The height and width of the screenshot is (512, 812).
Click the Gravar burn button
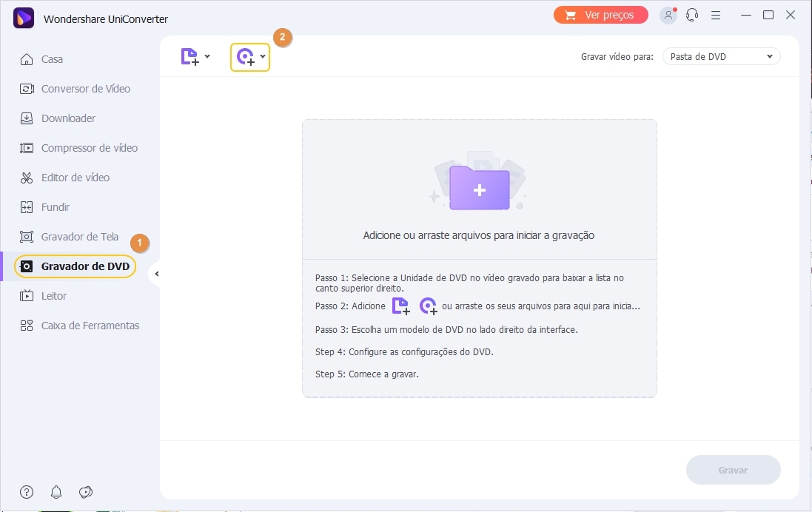(734, 470)
